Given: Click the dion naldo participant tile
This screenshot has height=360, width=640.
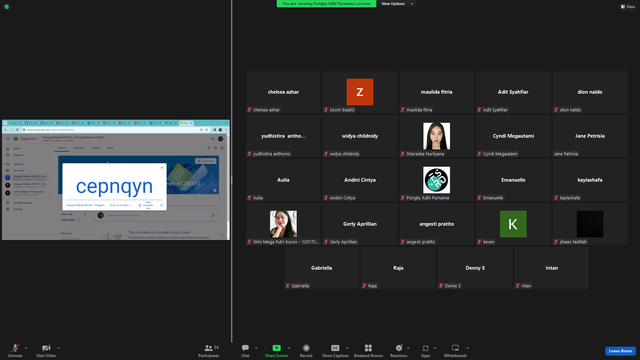Looking at the screenshot, I should click(x=590, y=92).
